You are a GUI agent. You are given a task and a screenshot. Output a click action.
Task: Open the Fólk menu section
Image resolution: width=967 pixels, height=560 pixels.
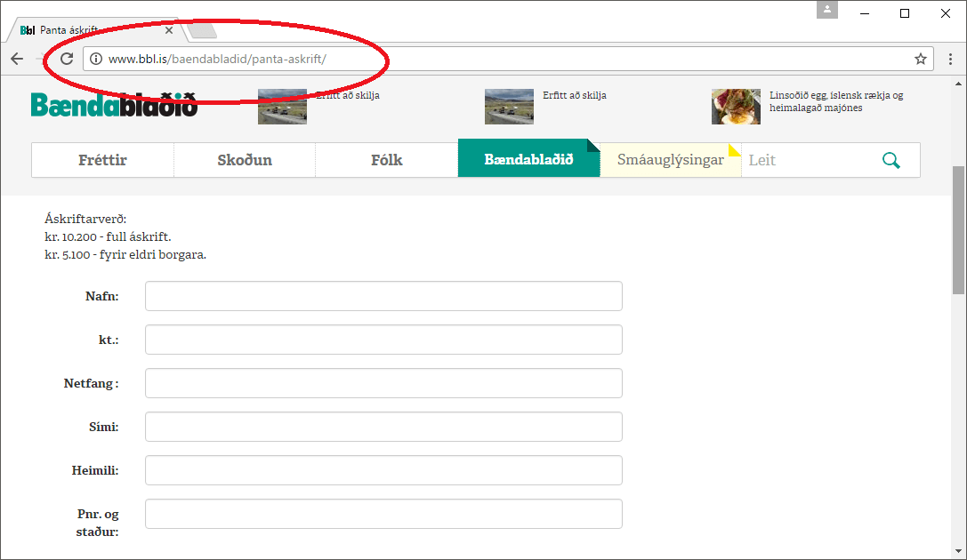[x=387, y=160]
